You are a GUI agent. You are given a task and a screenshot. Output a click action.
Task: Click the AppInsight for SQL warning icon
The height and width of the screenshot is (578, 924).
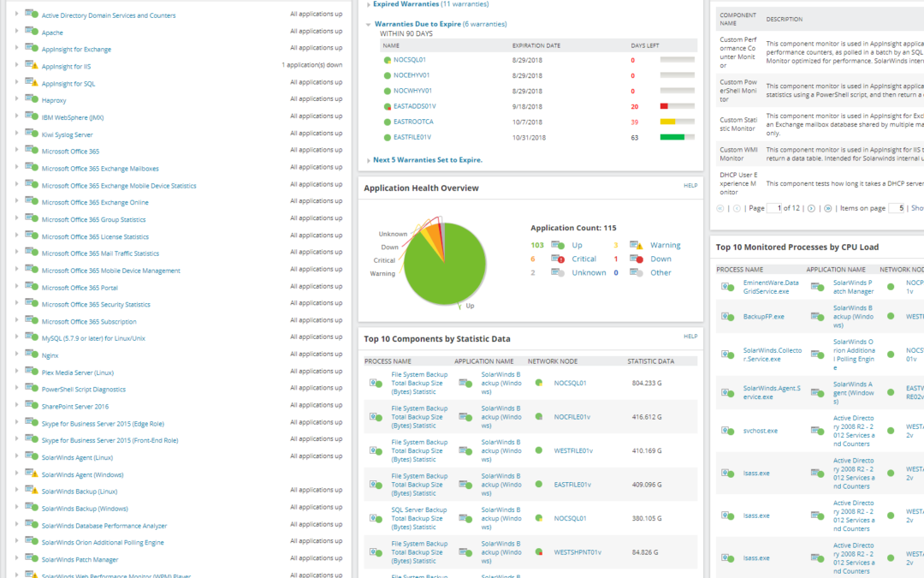pyautogui.click(x=32, y=82)
